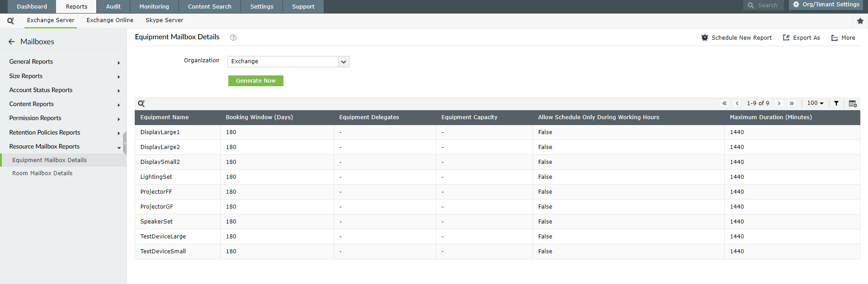Click the favorites star icon

click(860, 21)
